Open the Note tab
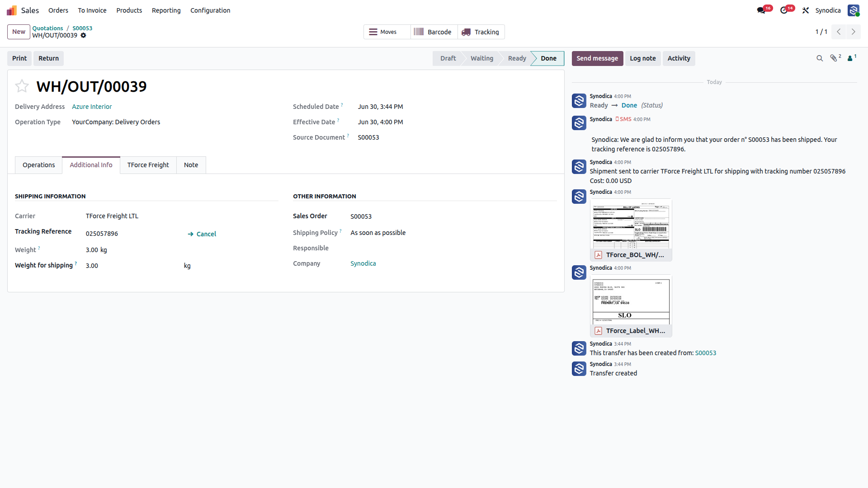868x488 pixels. [191, 165]
